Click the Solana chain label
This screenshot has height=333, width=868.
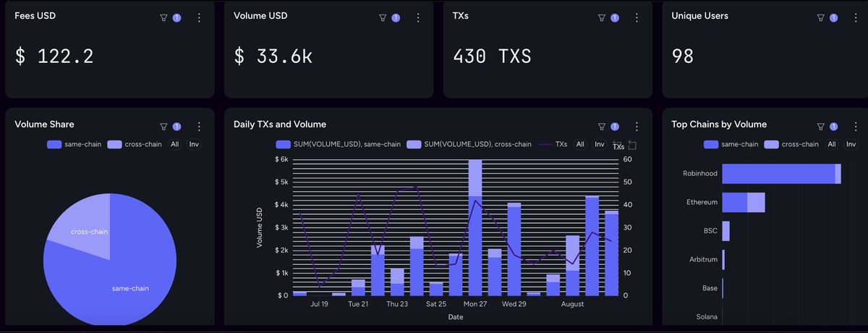(706, 316)
